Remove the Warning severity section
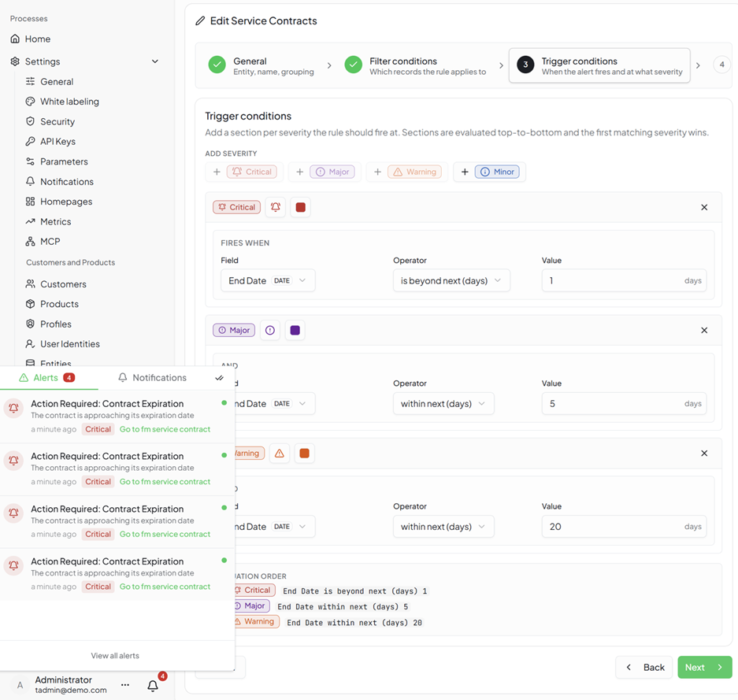 pos(704,454)
